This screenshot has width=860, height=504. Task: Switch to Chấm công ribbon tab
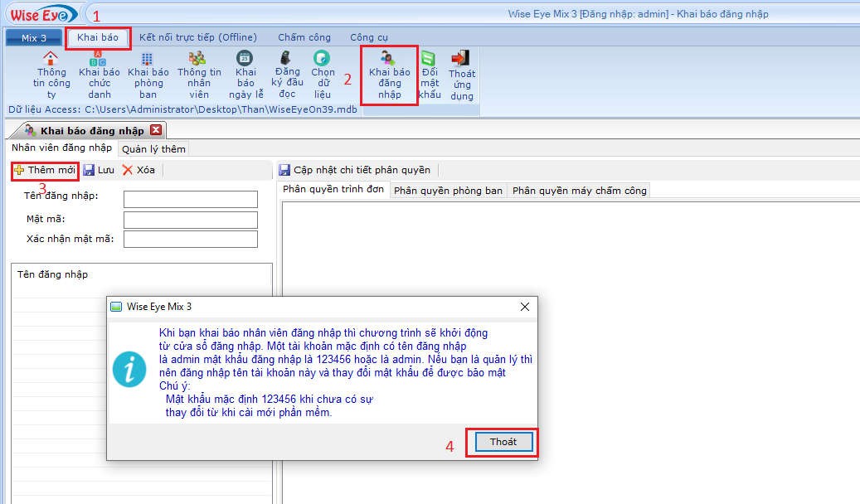tap(304, 37)
